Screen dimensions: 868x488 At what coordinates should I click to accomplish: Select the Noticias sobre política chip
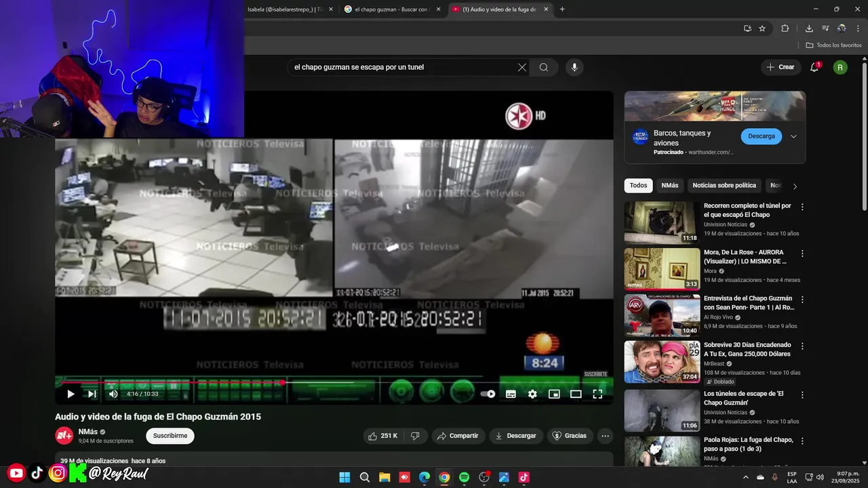(x=724, y=186)
